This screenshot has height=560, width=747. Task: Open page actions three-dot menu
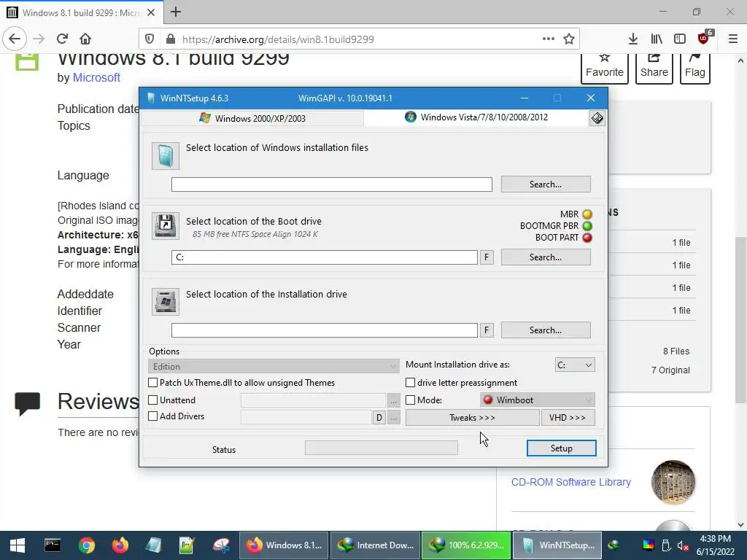(x=549, y=39)
